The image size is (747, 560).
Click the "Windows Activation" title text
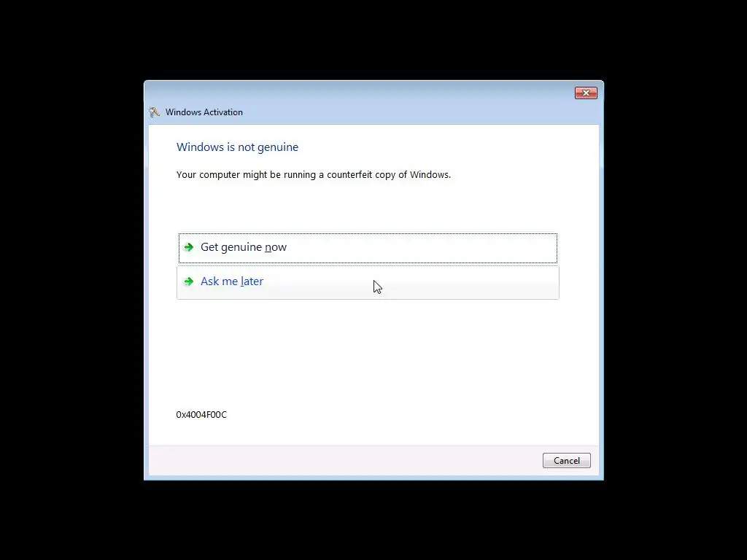click(x=204, y=112)
